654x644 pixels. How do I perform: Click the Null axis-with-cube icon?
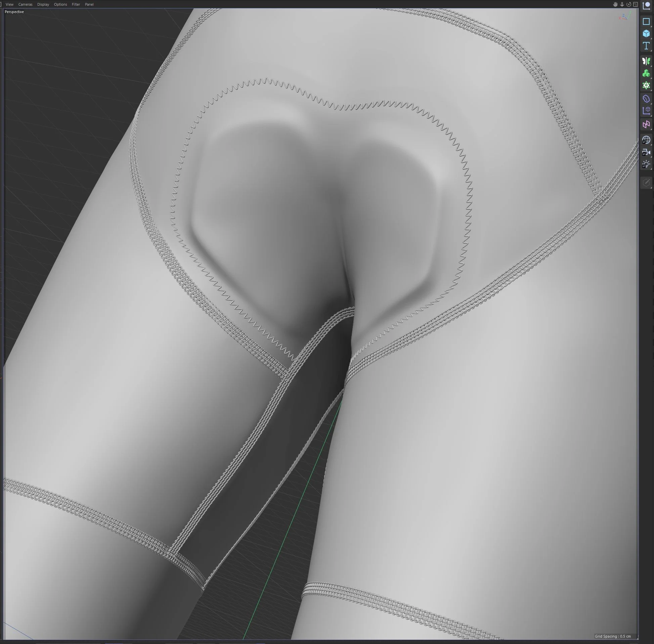click(x=646, y=111)
